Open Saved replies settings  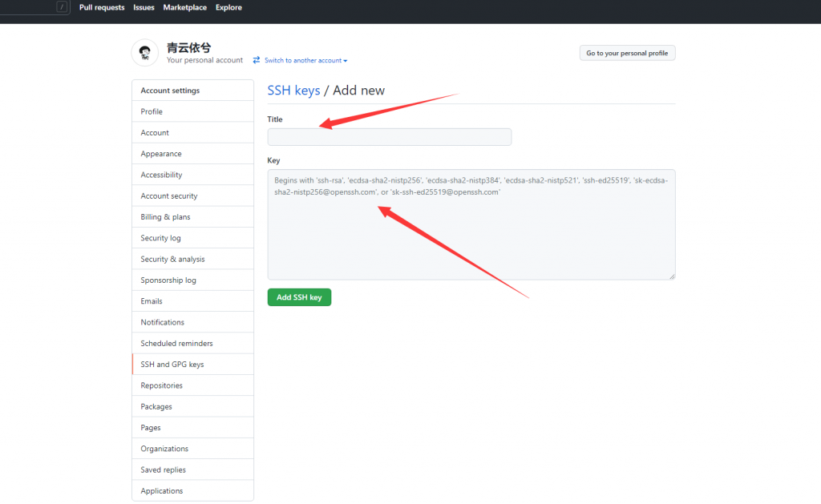[192, 470]
